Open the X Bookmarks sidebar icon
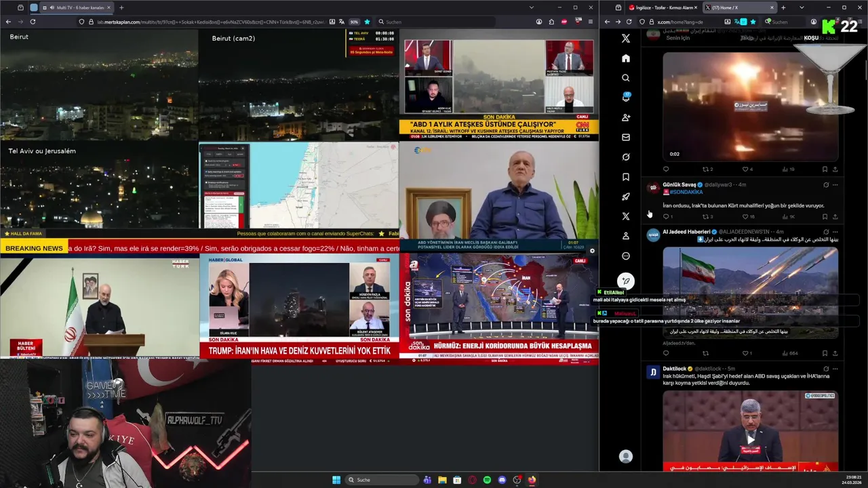 click(x=626, y=177)
